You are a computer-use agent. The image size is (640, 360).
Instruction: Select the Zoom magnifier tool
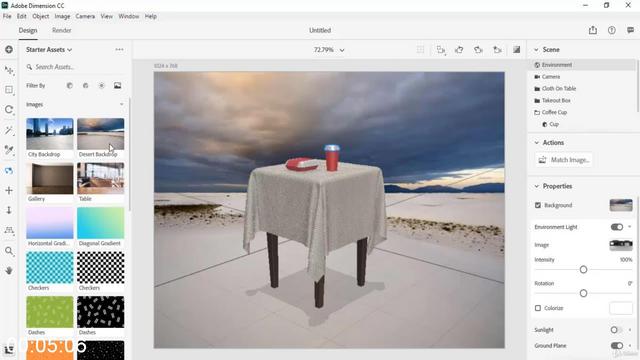pos(9,251)
